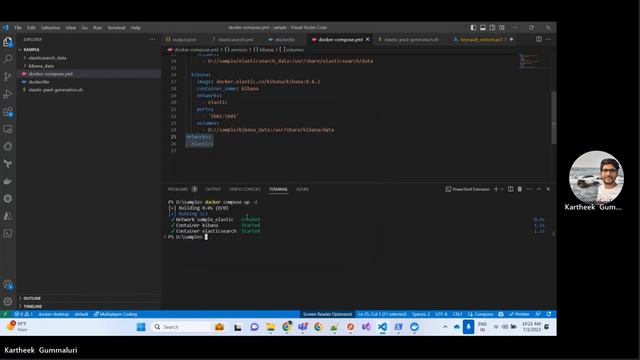The width and height of the screenshot is (640, 360).
Task: Open the Help menu
Action: pyautogui.click(x=136, y=28)
